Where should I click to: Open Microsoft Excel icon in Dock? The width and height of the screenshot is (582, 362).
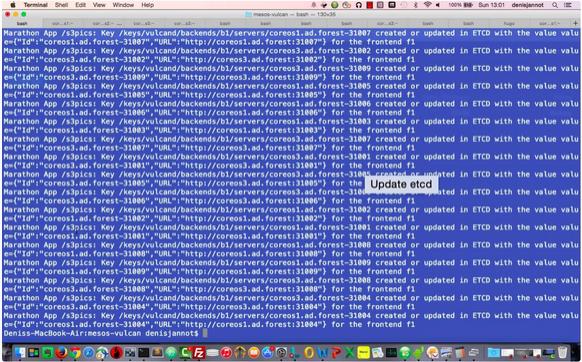[349, 352]
